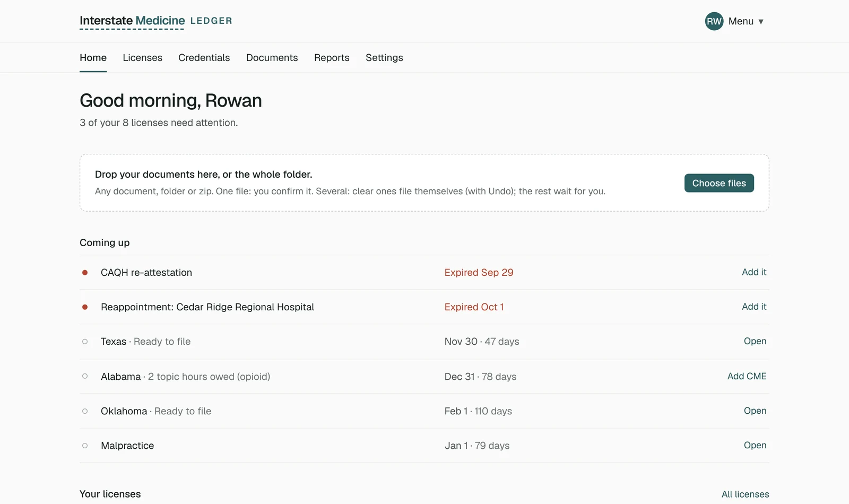The width and height of the screenshot is (849, 504).
Task: Open the Licenses tab
Action: [142, 57]
